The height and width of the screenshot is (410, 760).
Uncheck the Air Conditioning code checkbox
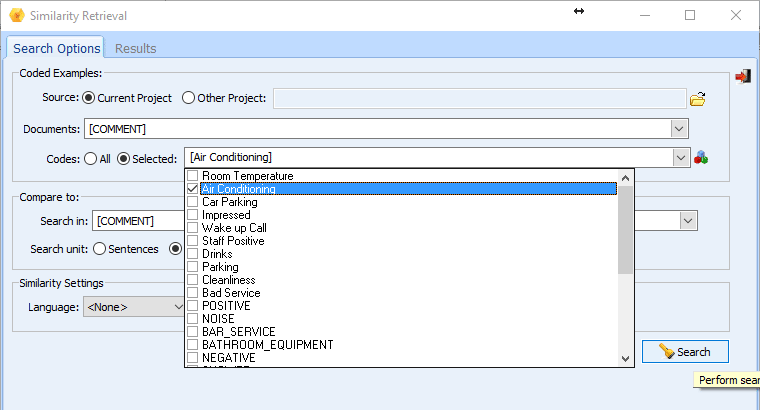tap(193, 189)
